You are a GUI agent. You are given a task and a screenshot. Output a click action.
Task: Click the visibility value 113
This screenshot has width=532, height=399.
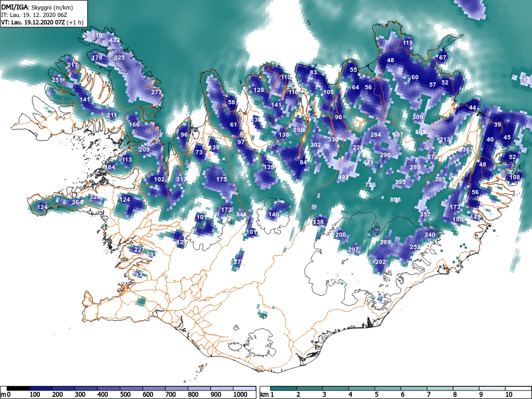(x=127, y=160)
